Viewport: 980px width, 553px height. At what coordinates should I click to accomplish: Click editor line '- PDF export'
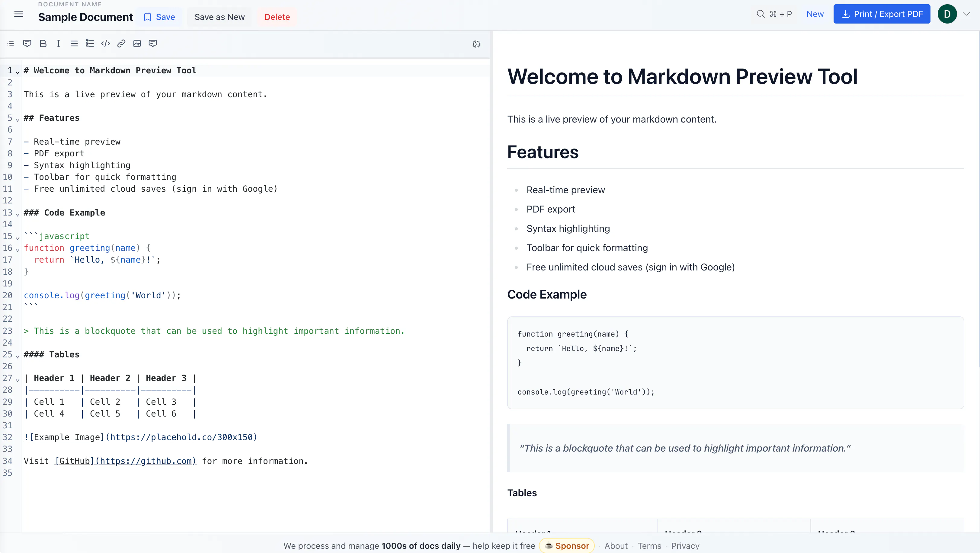(x=54, y=153)
